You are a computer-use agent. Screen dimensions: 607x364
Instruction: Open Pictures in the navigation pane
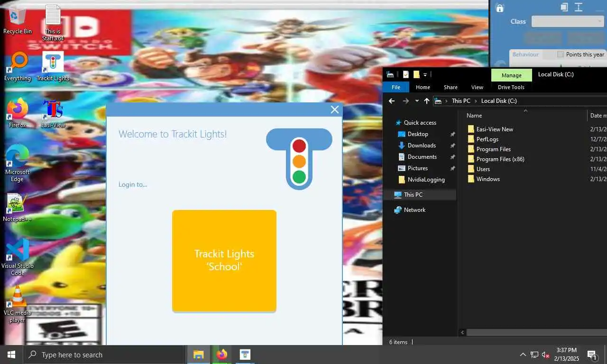(x=418, y=168)
